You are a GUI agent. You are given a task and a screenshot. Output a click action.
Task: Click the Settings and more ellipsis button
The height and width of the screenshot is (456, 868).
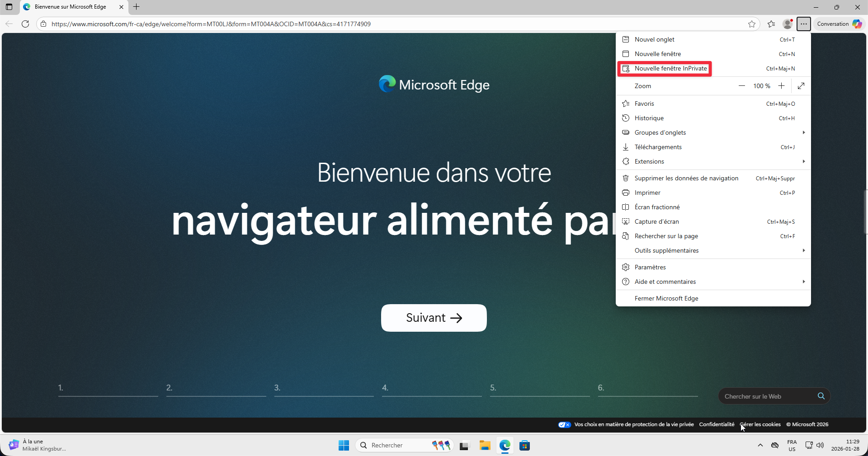click(x=804, y=24)
